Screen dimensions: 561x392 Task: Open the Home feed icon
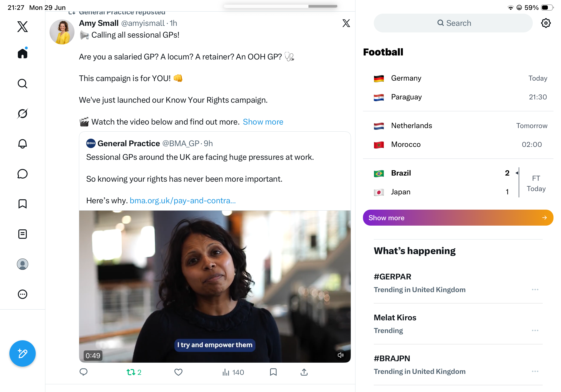(23, 53)
